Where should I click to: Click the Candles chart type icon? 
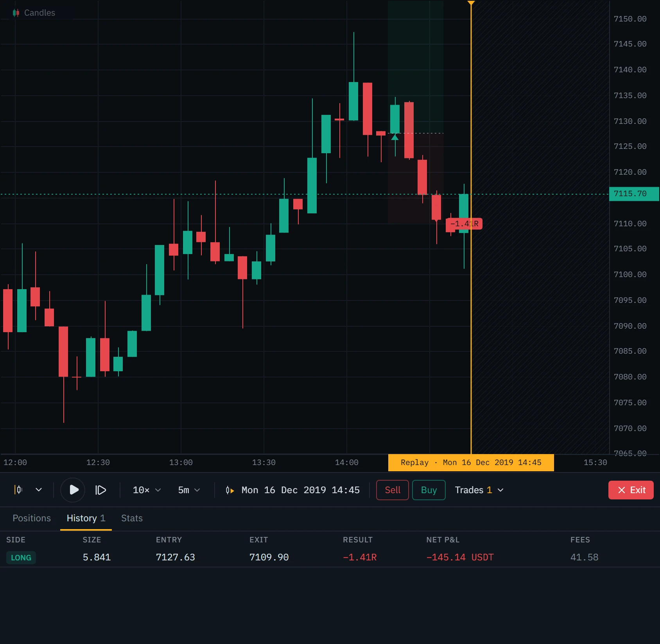pyautogui.click(x=16, y=13)
